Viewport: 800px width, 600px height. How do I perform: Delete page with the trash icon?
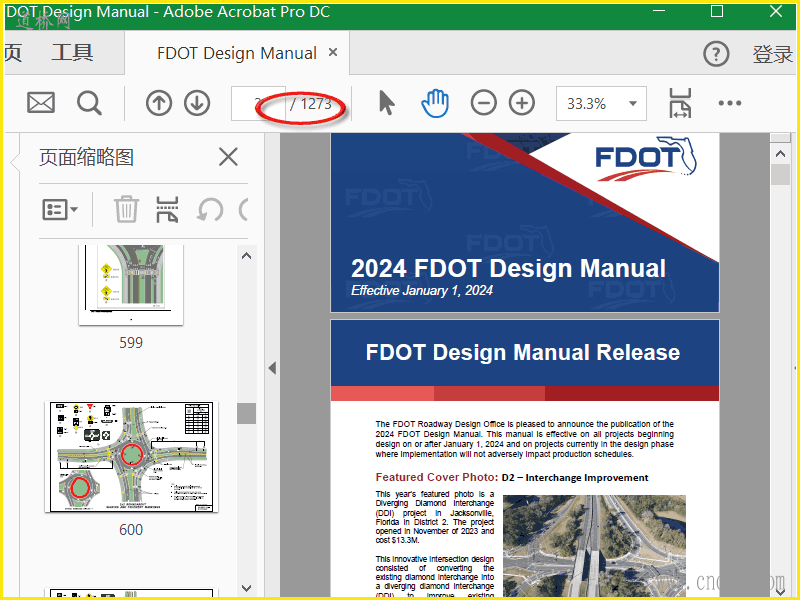[x=126, y=209]
